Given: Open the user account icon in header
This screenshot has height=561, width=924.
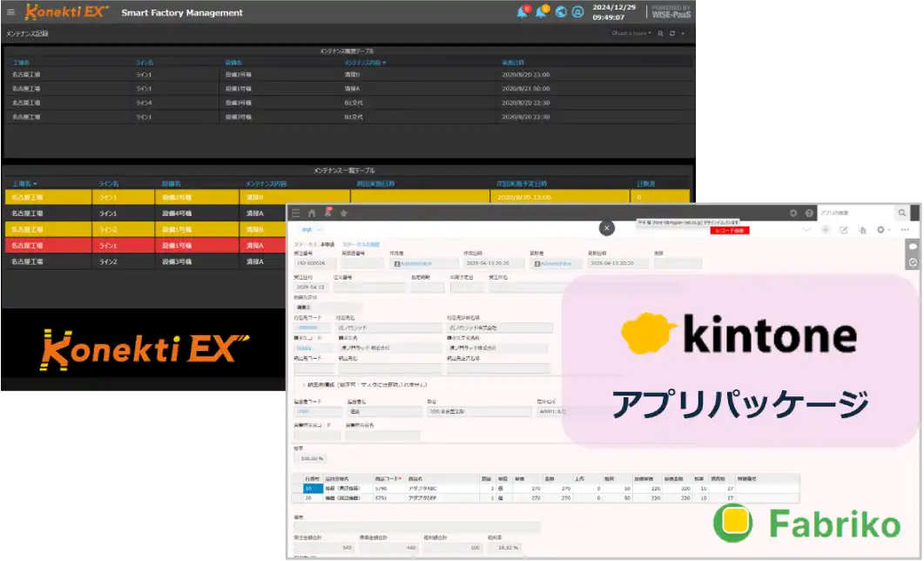Looking at the screenshot, I should (577, 12).
